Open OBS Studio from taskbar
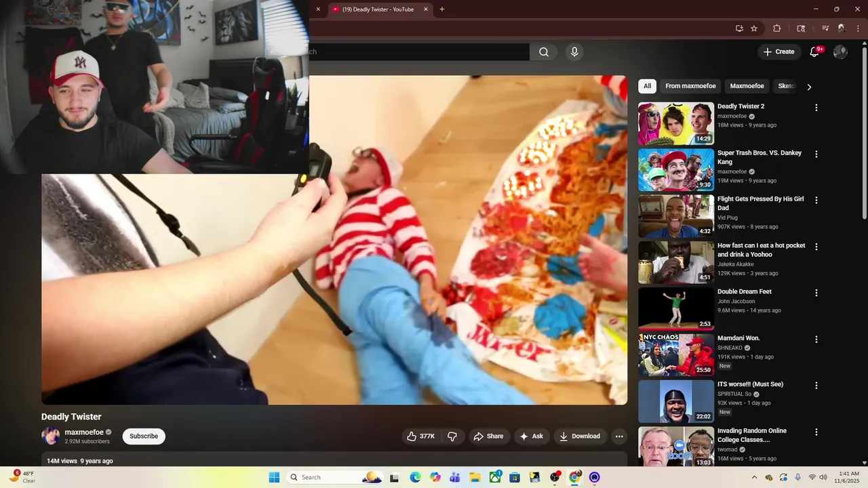Viewport: 868px width, 488px height. click(x=555, y=477)
